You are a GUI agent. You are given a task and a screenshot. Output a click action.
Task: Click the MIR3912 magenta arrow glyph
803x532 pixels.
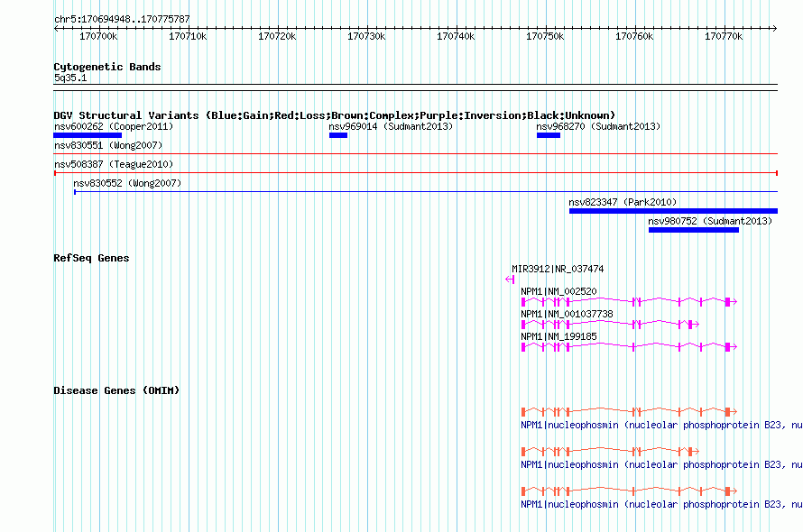(510, 280)
